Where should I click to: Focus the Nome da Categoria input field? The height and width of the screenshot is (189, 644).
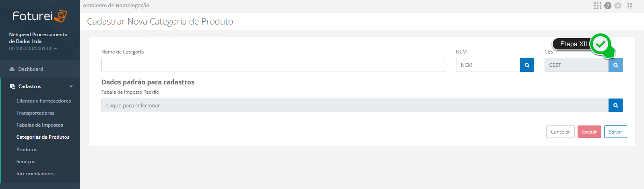[x=273, y=65]
